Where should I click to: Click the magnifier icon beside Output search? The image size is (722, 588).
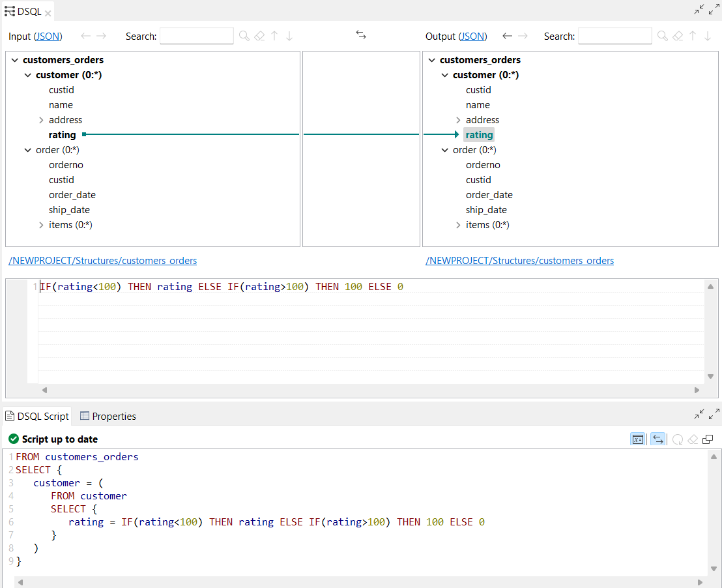[662, 36]
